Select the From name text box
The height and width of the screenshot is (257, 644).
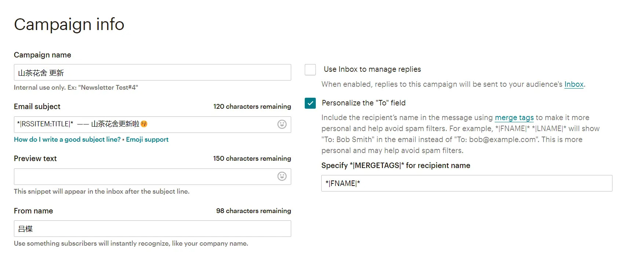152,229
